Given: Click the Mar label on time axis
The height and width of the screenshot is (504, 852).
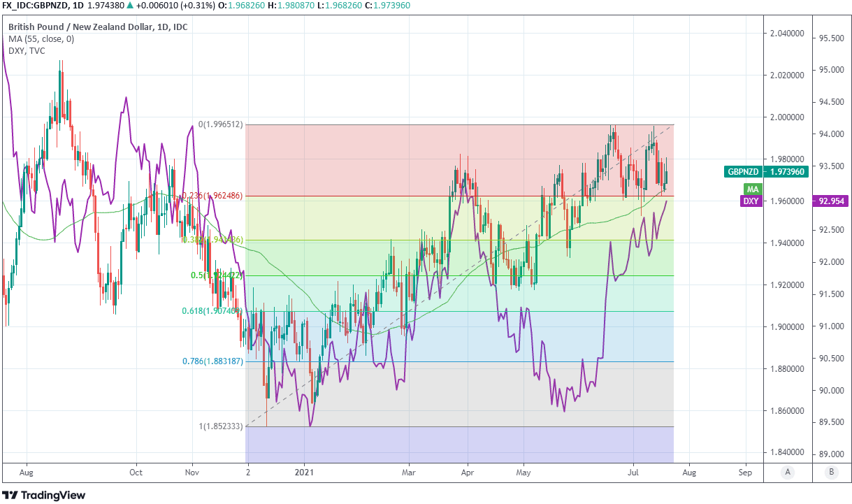Looking at the screenshot, I should coord(409,472).
